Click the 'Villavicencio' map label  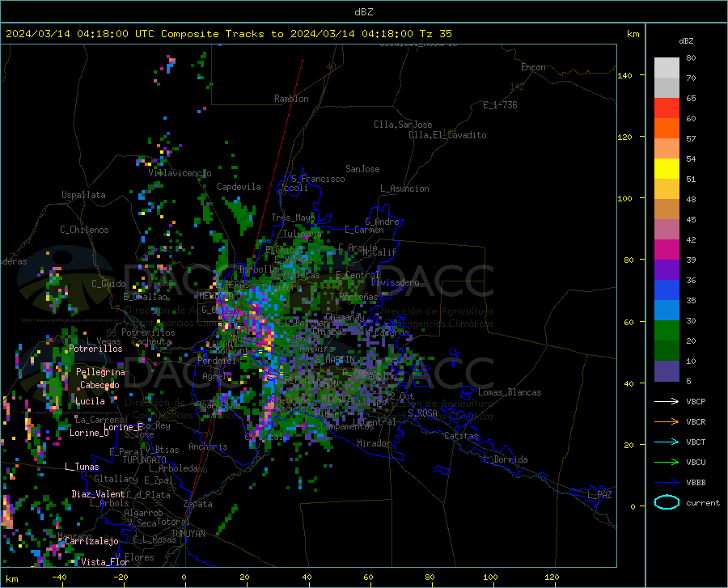(180, 173)
